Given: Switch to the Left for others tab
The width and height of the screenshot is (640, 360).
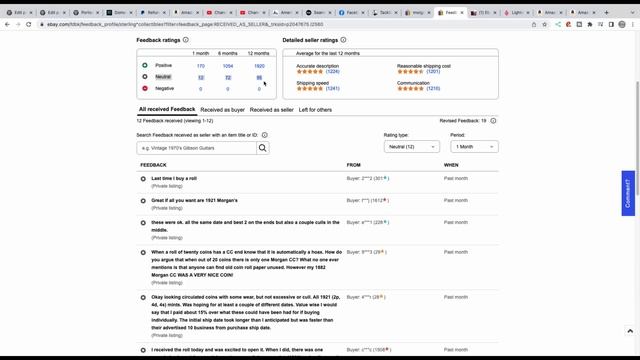Looking at the screenshot, I should pyautogui.click(x=315, y=110).
